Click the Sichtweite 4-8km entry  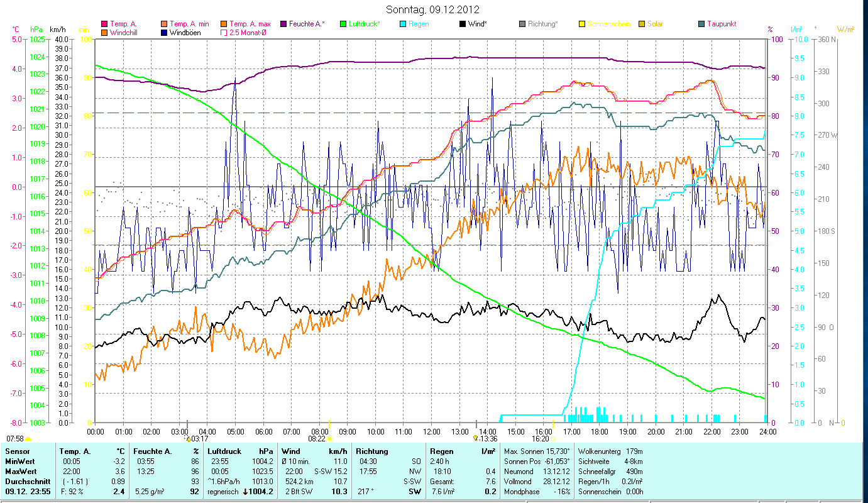pyautogui.click(x=610, y=462)
